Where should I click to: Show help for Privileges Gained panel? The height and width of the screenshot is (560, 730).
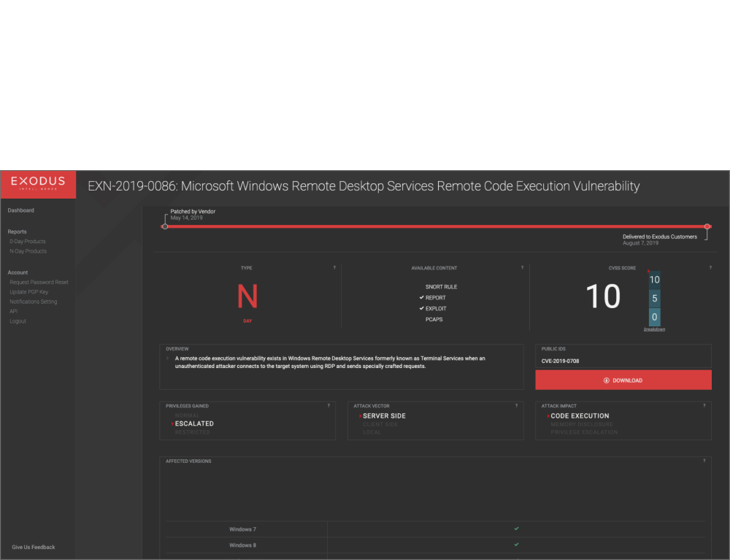(328, 406)
